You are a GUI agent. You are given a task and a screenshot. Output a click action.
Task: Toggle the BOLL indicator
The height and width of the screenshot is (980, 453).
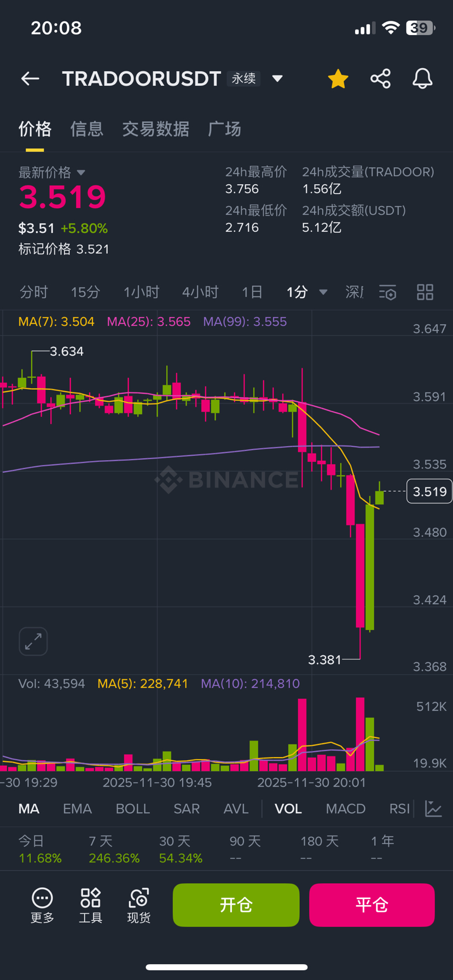(132, 808)
